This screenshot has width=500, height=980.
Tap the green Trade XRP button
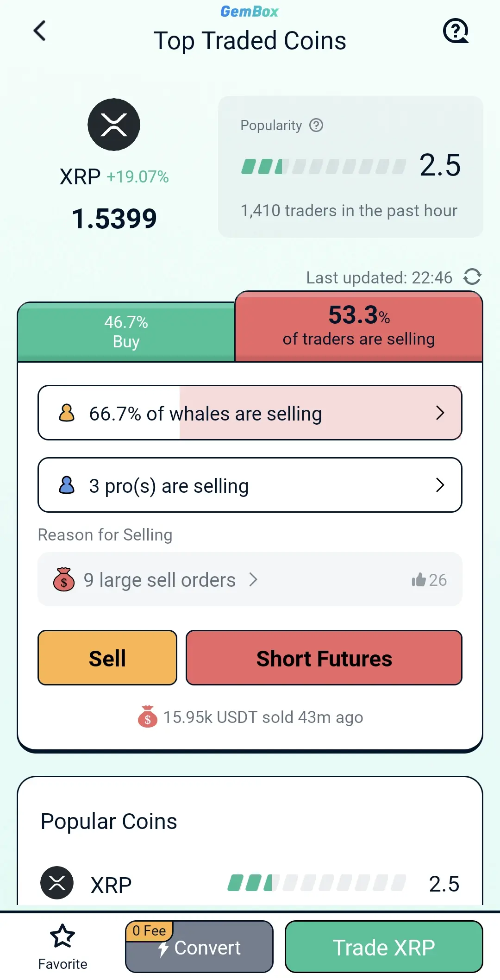click(384, 947)
